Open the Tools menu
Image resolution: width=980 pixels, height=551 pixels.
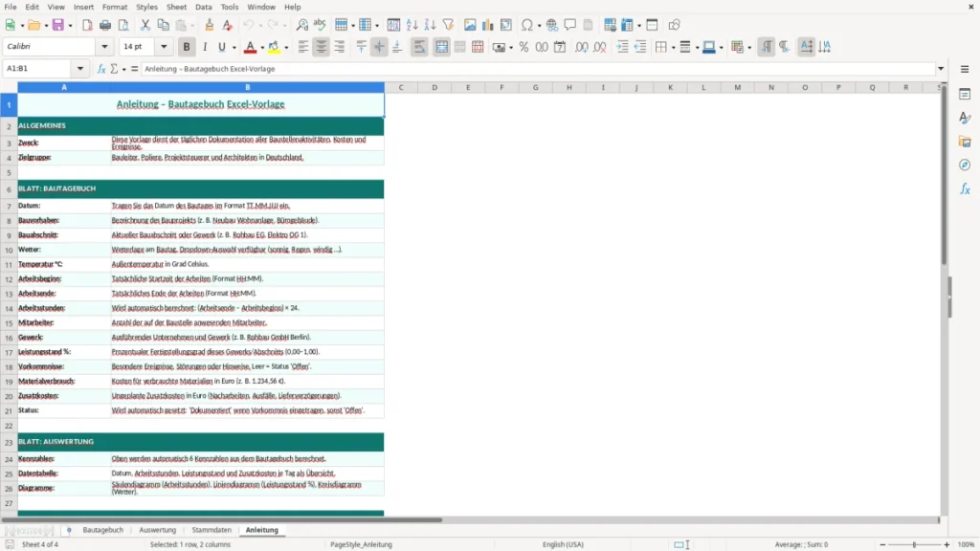230,7
